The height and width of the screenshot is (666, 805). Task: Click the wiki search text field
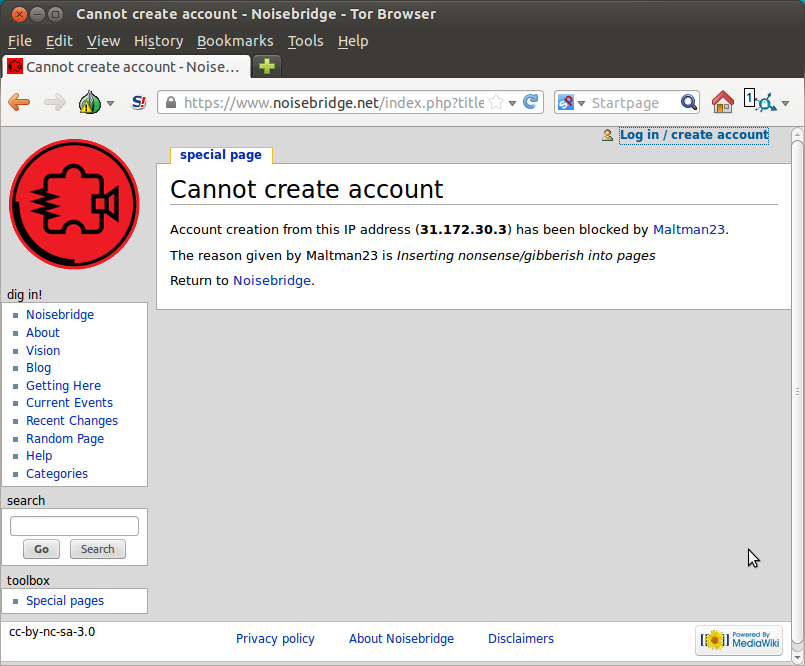[74, 526]
